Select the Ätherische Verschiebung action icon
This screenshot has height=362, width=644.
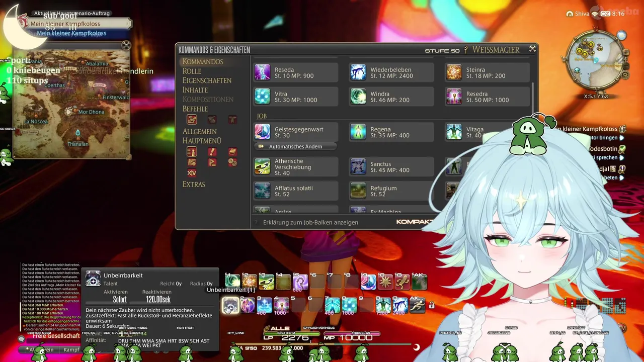pos(262,166)
